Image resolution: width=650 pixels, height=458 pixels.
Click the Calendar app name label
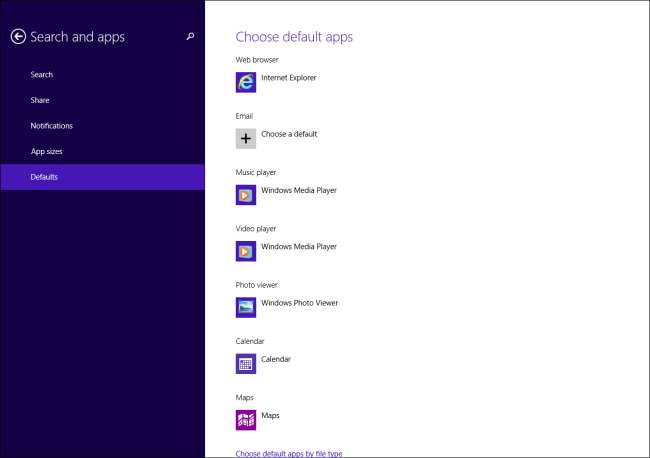pyautogui.click(x=276, y=359)
